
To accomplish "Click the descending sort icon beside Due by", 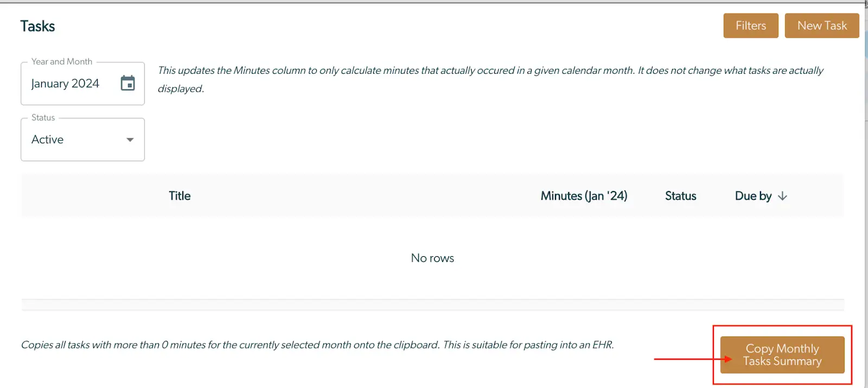I will (x=783, y=196).
